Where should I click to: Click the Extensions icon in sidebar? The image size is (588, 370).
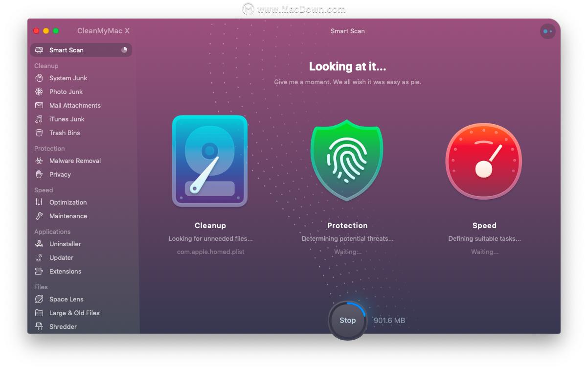click(x=39, y=271)
